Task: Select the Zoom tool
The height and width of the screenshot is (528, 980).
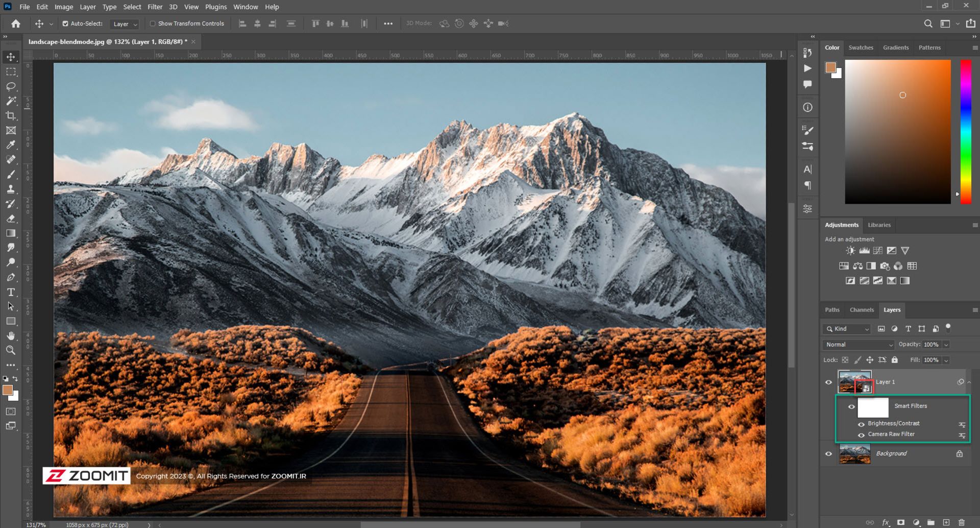Action: 11,350
